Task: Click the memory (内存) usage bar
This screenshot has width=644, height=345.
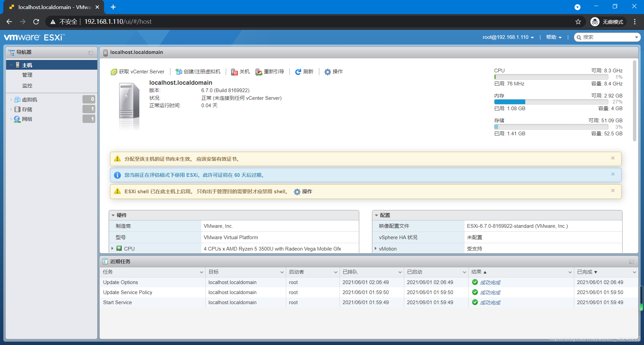Action: pos(551,102)
